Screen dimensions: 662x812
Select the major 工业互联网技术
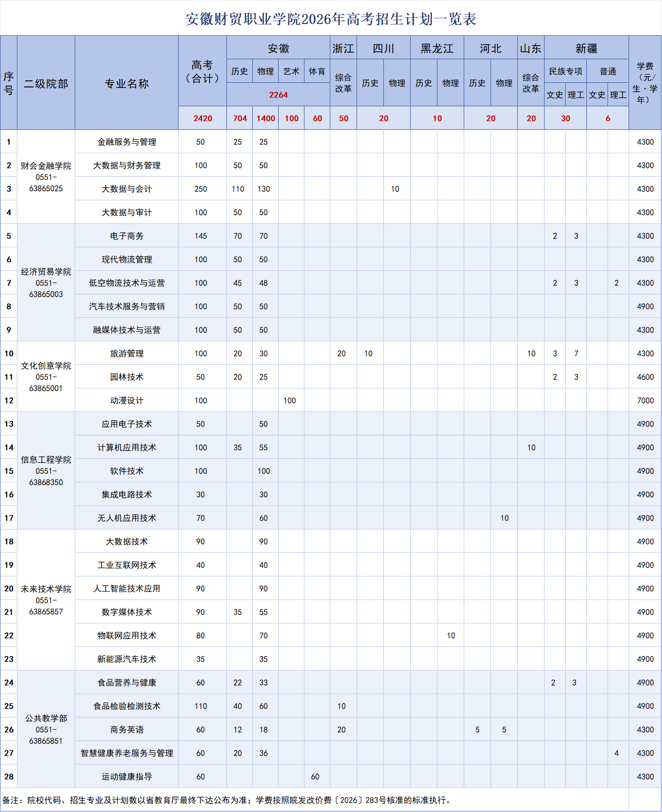[x=126, y=565]
